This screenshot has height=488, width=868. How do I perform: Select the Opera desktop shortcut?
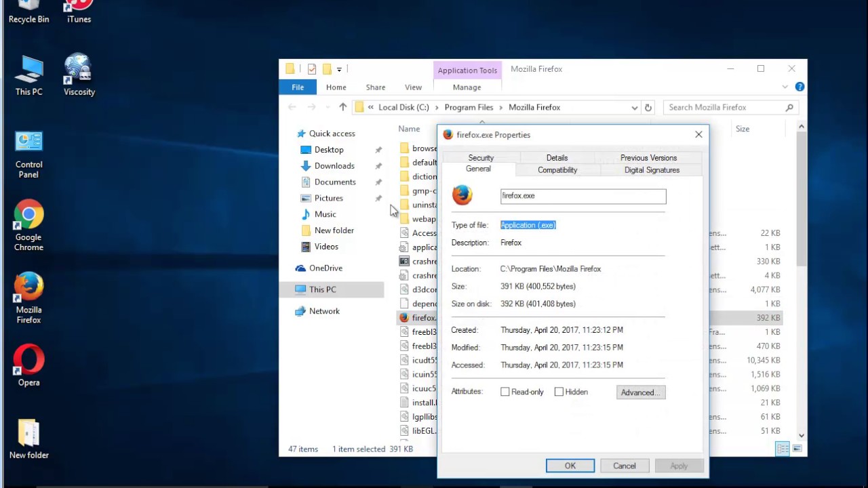(x=28, y=366)
